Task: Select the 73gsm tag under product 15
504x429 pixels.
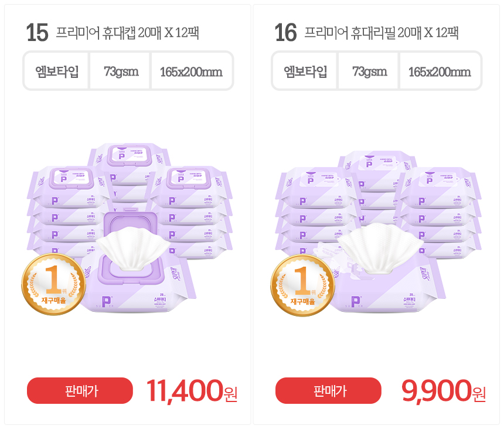Action: pos(121,71)
